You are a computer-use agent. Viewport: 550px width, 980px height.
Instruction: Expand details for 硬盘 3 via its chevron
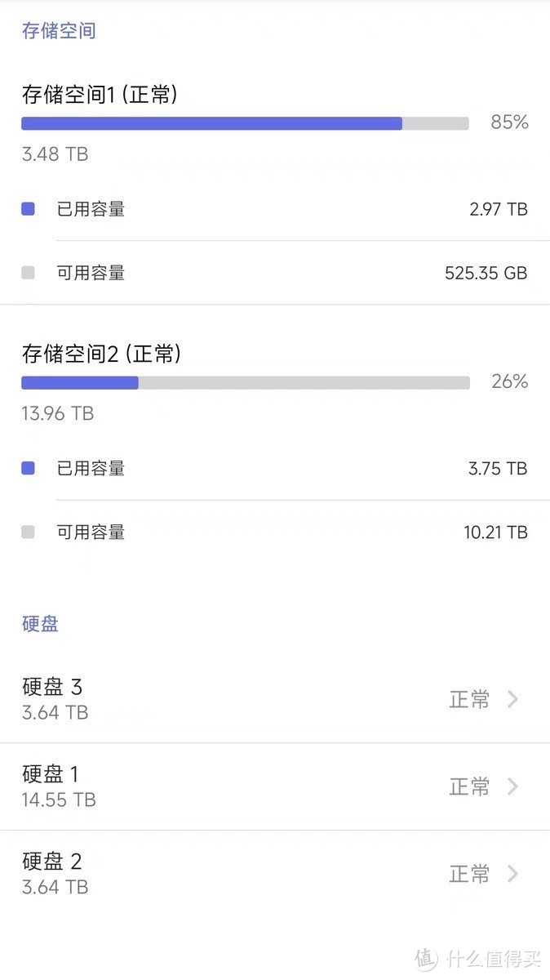pyautogui.click(x=513, y=699)
